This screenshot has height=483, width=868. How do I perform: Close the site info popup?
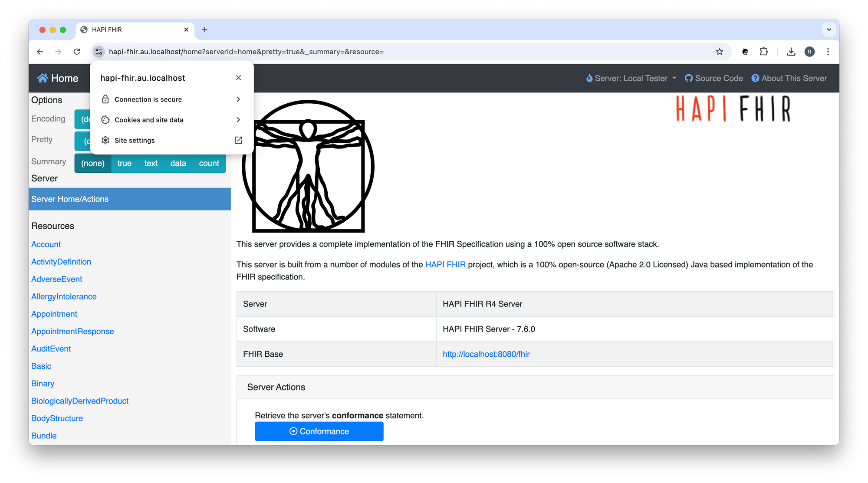[238, 78]
